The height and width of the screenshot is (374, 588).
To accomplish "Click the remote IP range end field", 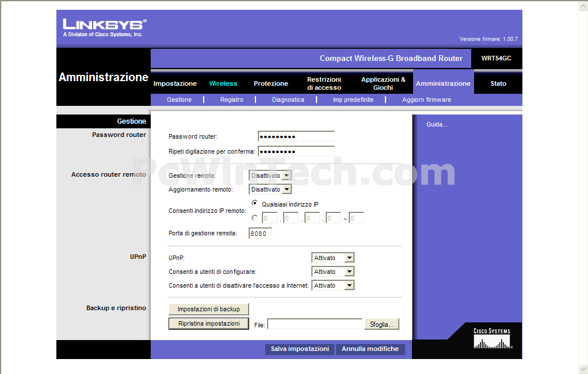I will [x=357, y=218].
